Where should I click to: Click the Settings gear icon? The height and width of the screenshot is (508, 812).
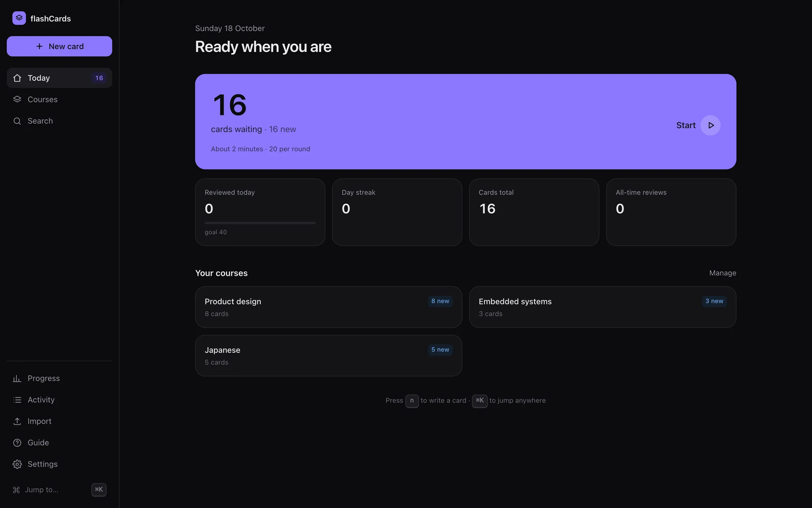click(x=17, y=464)
